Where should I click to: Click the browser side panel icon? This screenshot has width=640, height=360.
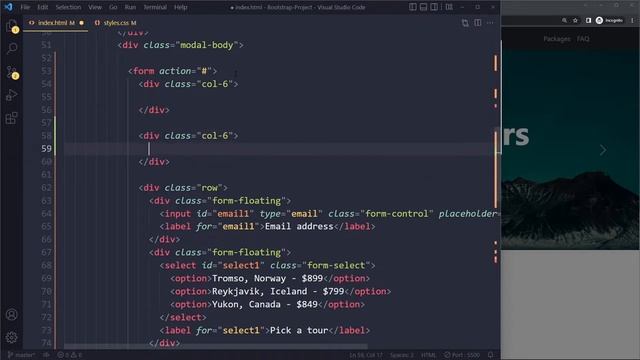588,20
